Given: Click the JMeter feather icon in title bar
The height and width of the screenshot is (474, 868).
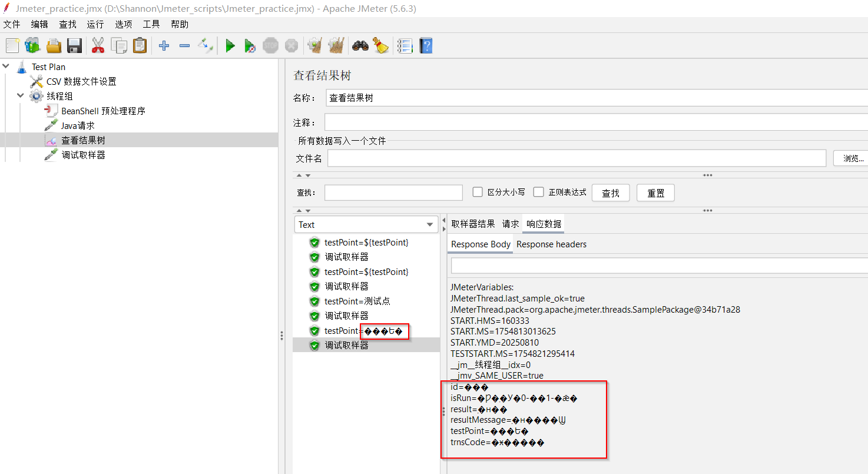Looking at the screenshot, I should pyautogui.click(x=6, y=8).
